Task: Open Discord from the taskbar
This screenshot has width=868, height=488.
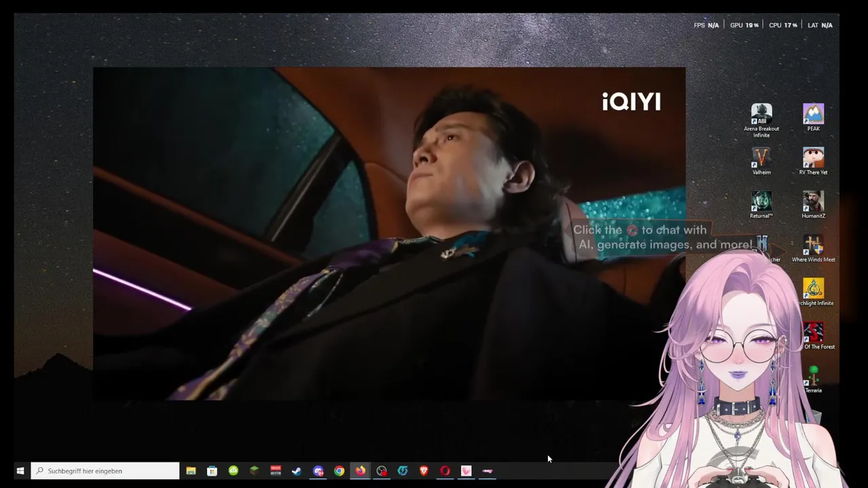Action: tap(318, 471)
